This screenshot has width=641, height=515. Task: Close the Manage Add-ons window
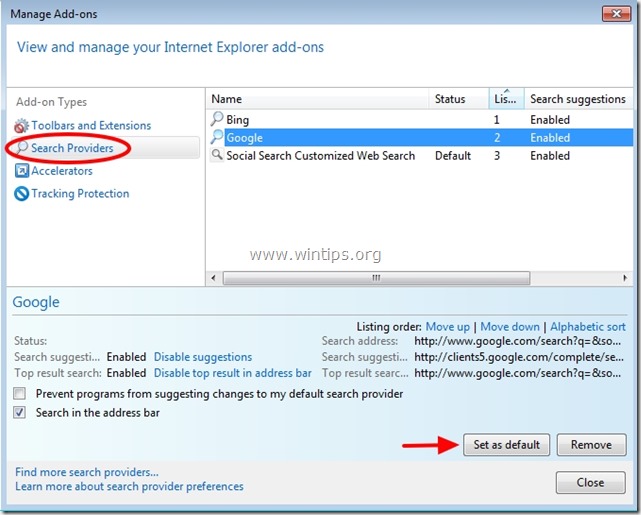[616, 14]
